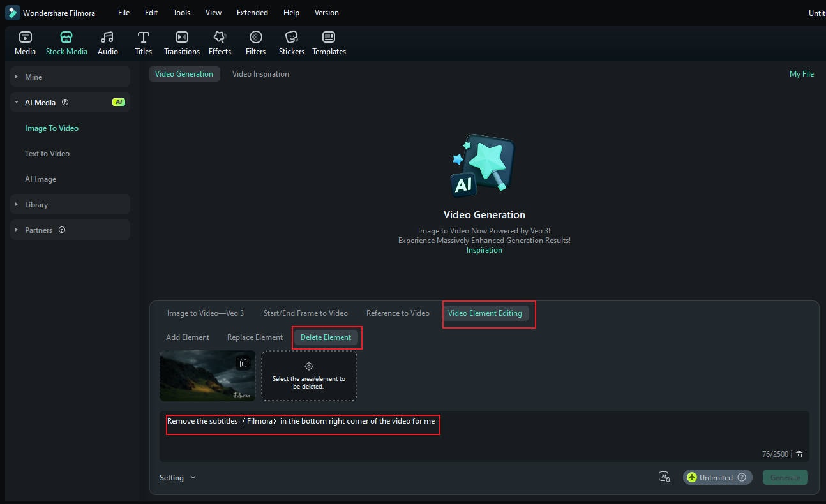Viewport: 826px width, 504px height.
Task: Choose the Delete Element option
Action: [326, 337]
